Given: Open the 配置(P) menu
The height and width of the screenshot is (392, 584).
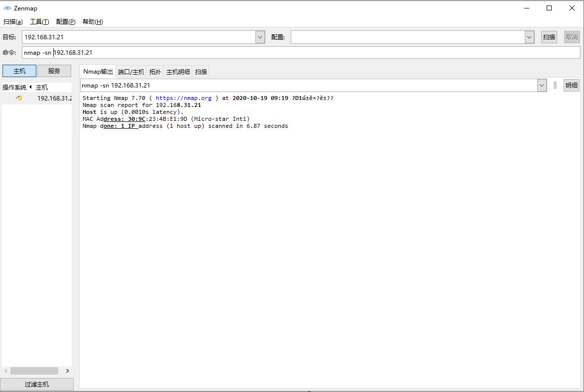Looking at the screenshot, I should coord(66,21).
